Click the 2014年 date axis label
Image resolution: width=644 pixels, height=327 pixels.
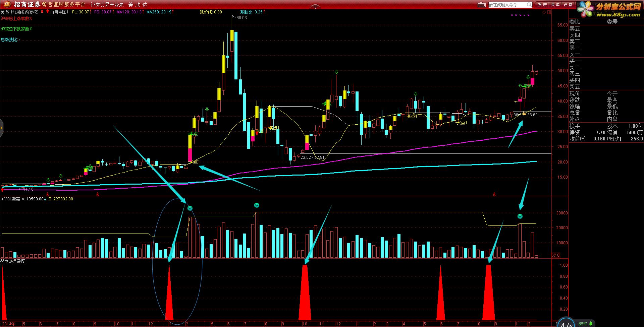click(8, 324)
